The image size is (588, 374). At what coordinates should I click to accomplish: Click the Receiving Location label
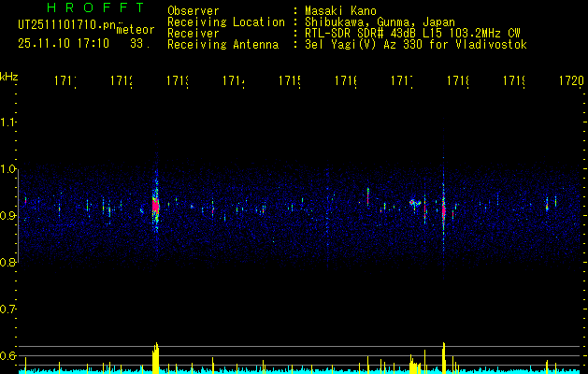[x=226, y=22]
